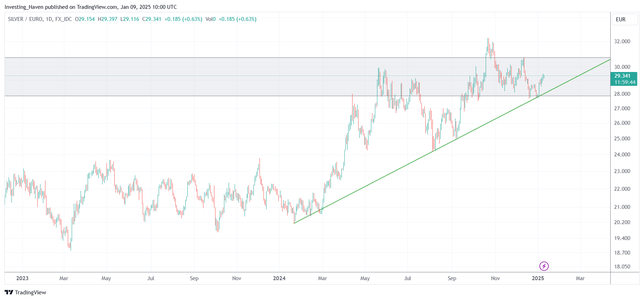Click the SILVER / EURO symbol title
Viewport: 644px width, 300px height.
(x=25, y=19)
